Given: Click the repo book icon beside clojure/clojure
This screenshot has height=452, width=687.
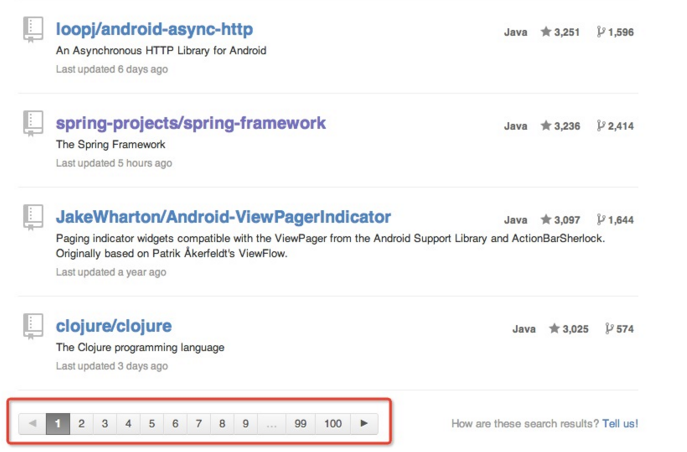Looking at the screenshot, I should click(x=33, y=326).
